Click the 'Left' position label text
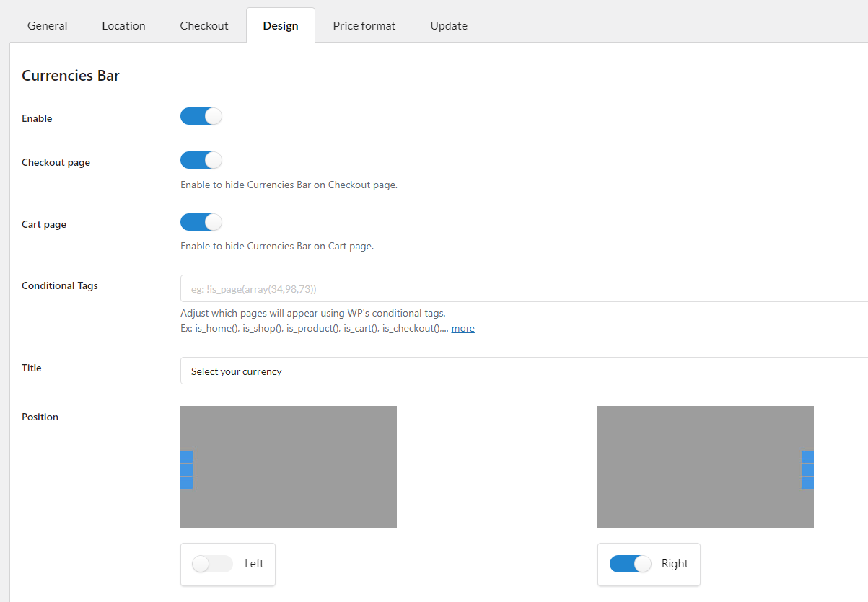Image resolution: width=868 pixels, height=602 pixels. coord(254,564)
